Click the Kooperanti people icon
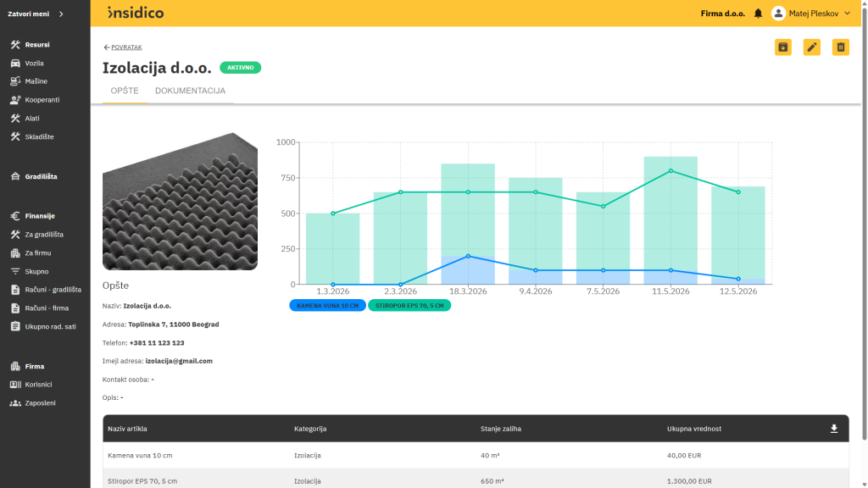Image resolution: width=868 pixels, height=488 pixels. [x=15, y=100]
